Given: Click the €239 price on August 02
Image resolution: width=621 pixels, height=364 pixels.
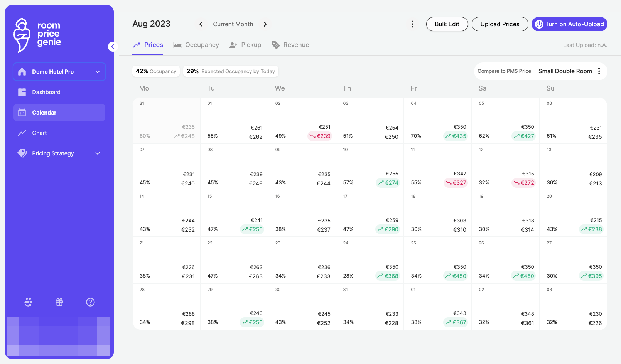Looking at the screenshot, I should click(x=320, y=136).
